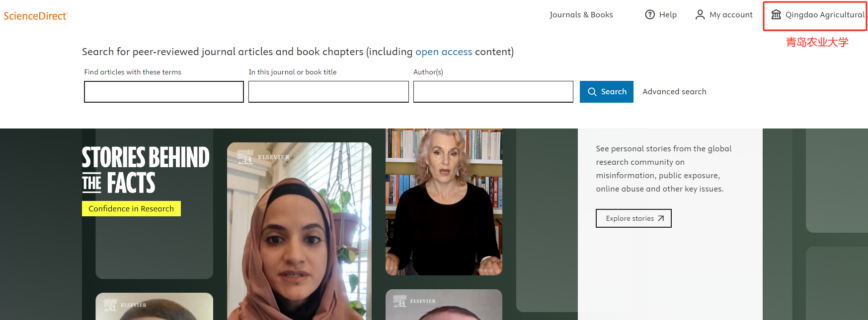Click the My account person icon

[700, 14]
